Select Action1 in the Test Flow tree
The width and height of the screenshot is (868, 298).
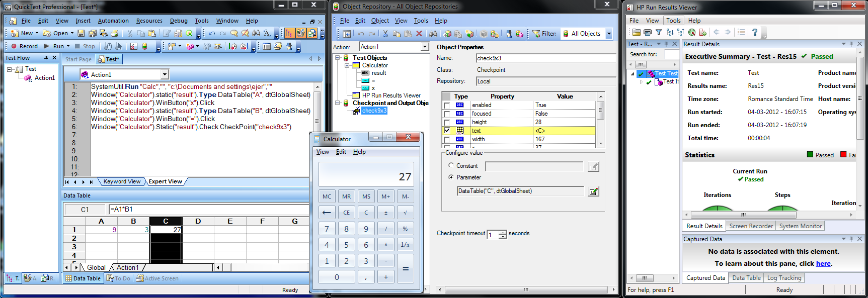coord(45,78)
